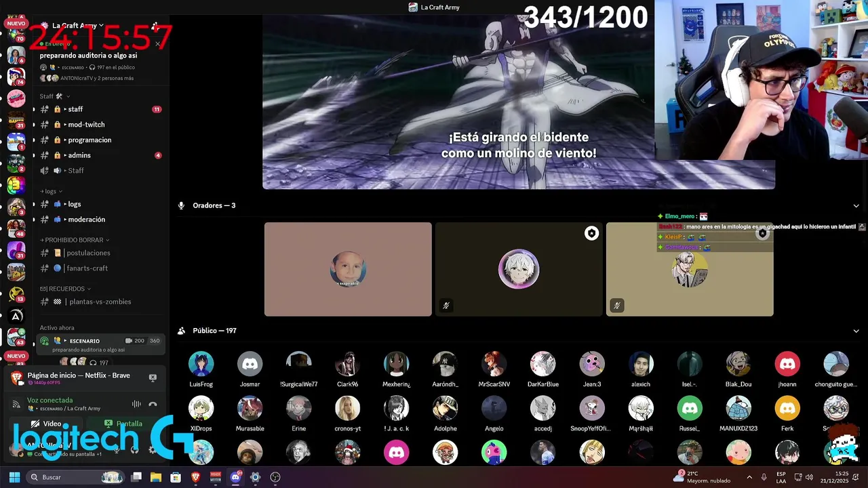
Task: Open Ferk's audience avatar
Action: pyautogui.click(x=787, y=409)
